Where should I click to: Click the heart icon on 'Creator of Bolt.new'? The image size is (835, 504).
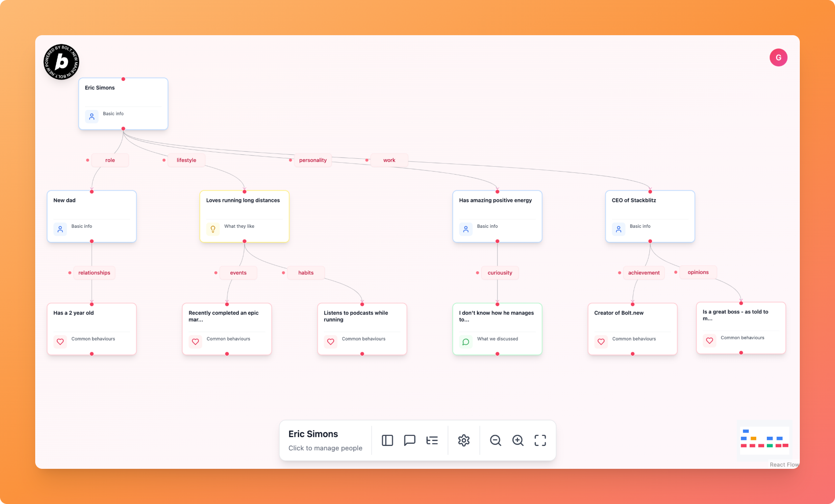point(601,342)
